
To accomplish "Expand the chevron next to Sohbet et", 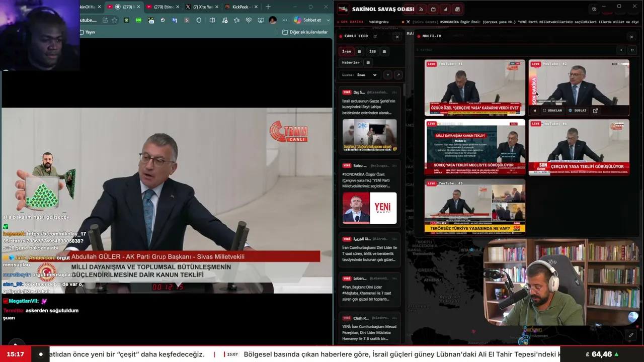I will 328,20.
